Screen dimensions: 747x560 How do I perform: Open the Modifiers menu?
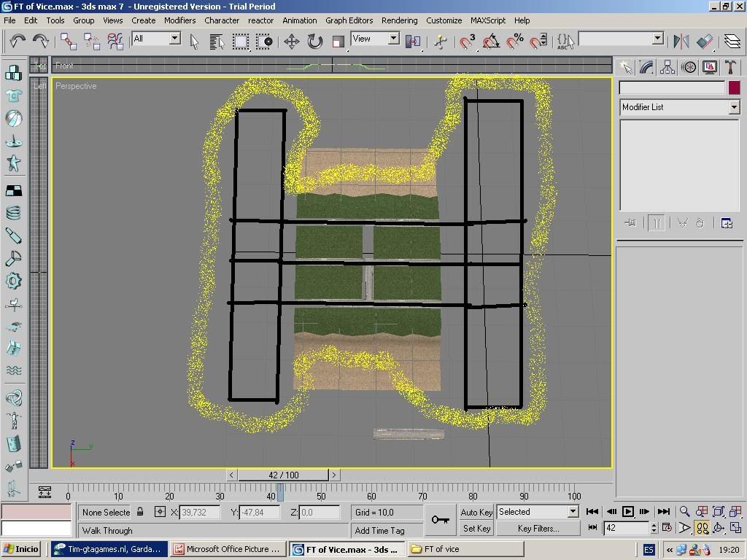(x=180, y=20)
